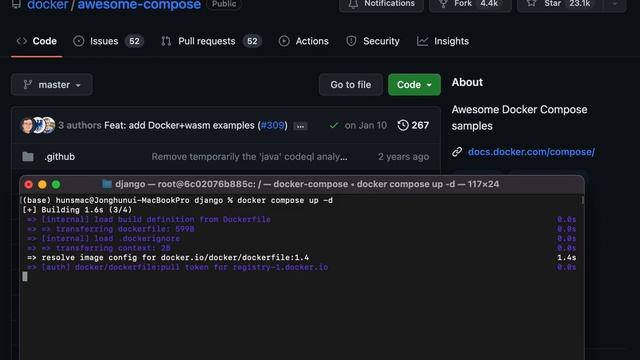Click the commit authors avatars

(x=38, y=125)
